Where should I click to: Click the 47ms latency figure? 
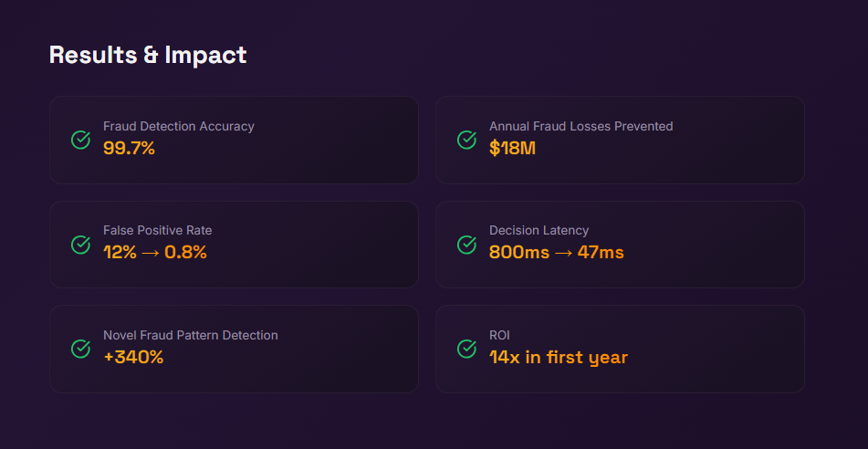(x=601, y=253)
